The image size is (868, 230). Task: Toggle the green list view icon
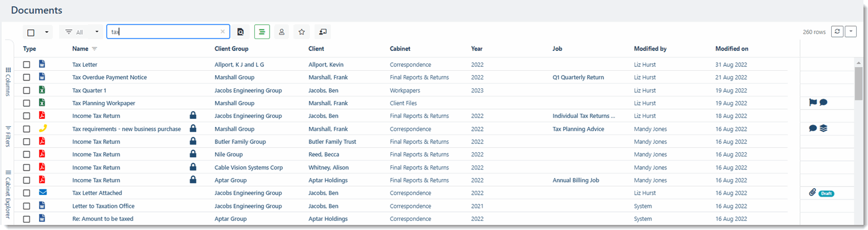point(262,32)
